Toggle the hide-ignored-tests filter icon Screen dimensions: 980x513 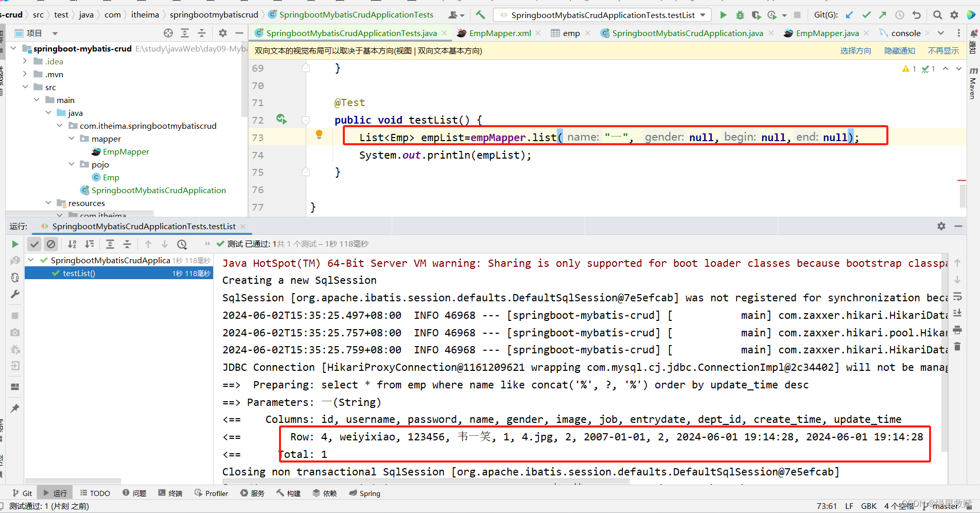tap(51, 244)
